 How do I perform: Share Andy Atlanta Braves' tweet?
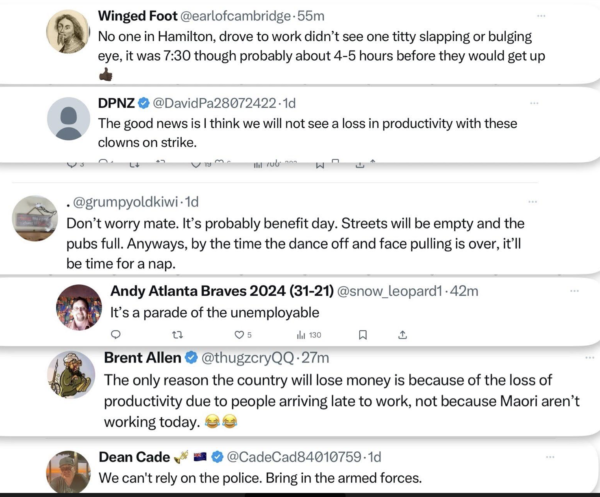point(402,335)
